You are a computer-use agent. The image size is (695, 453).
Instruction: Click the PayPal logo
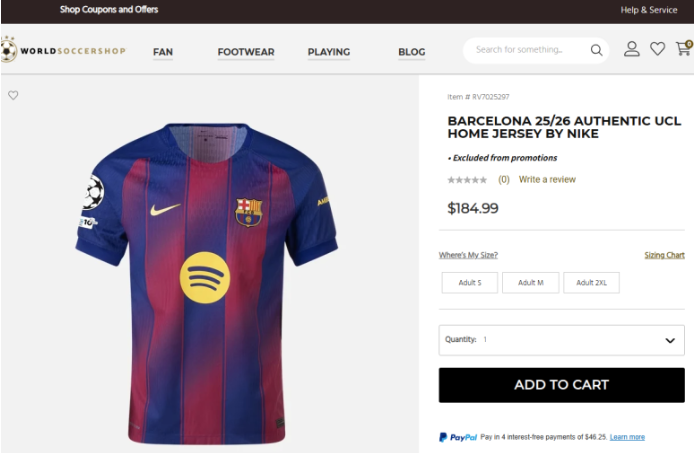(x=458, y=437)
